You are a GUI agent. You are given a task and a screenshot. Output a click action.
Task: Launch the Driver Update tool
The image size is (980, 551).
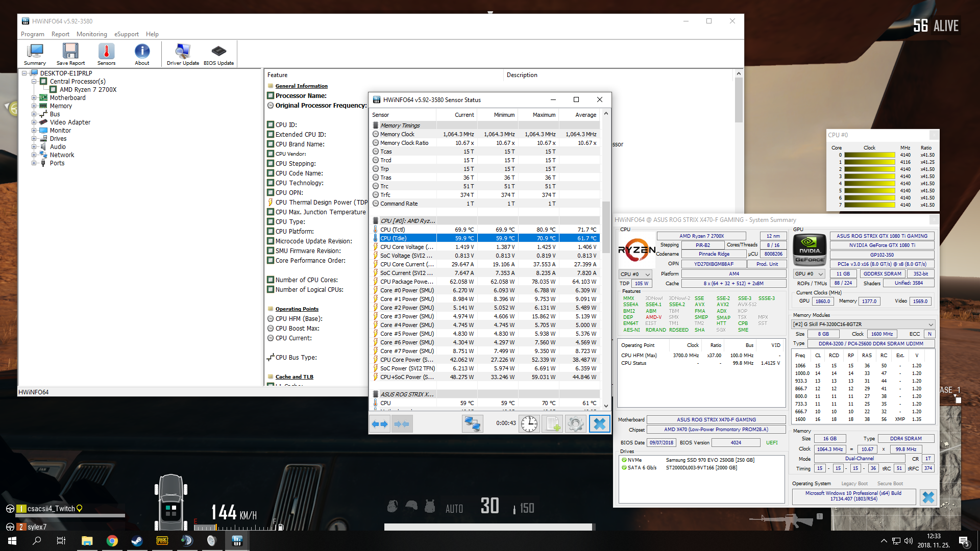tap(183, 54)
